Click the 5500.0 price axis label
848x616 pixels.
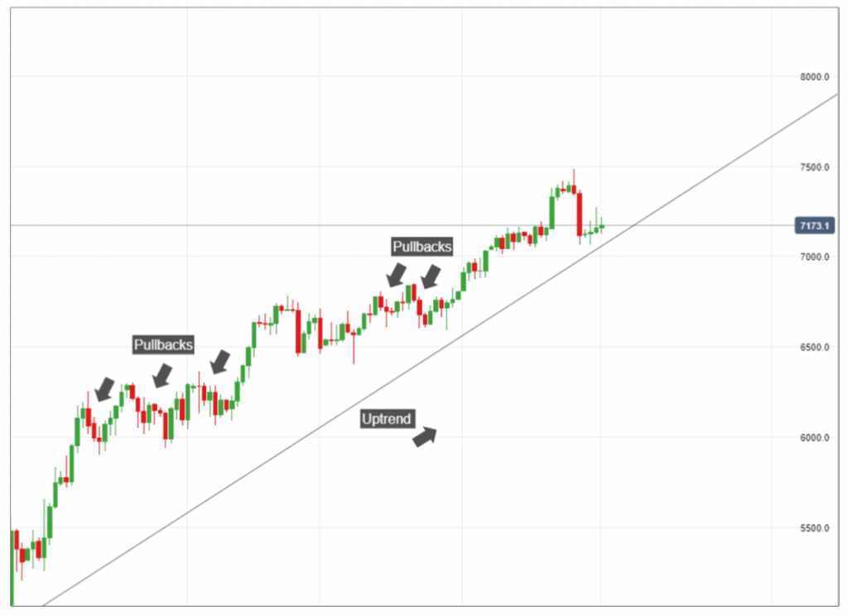[815, 528]
